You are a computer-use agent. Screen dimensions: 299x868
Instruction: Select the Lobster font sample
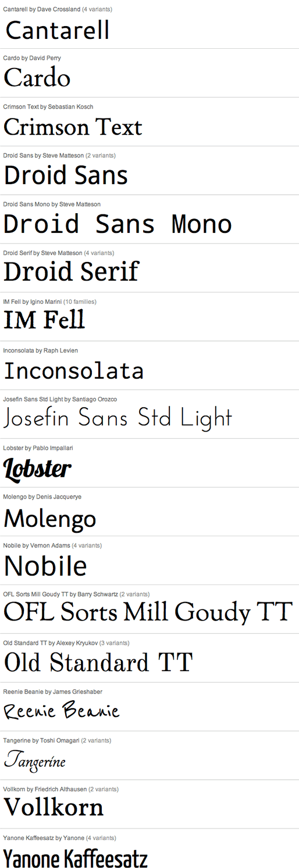[37, 468]
